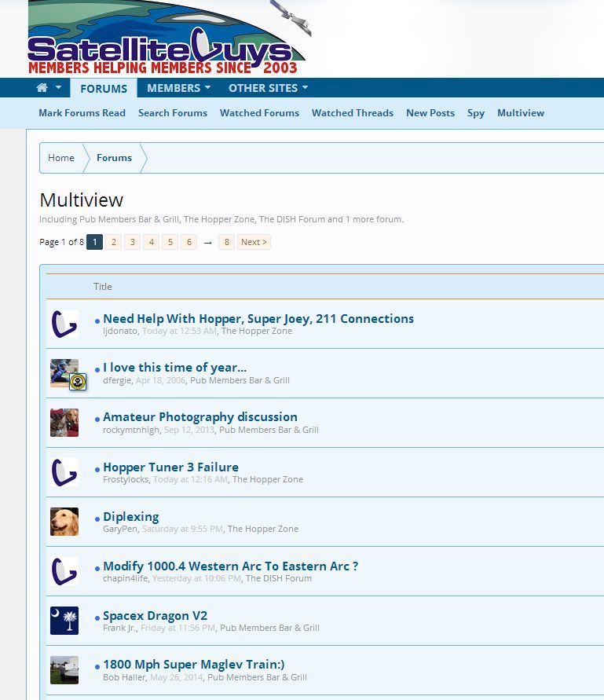Open GaryPen username link
The image size is (604, 700).
[120, 529]
